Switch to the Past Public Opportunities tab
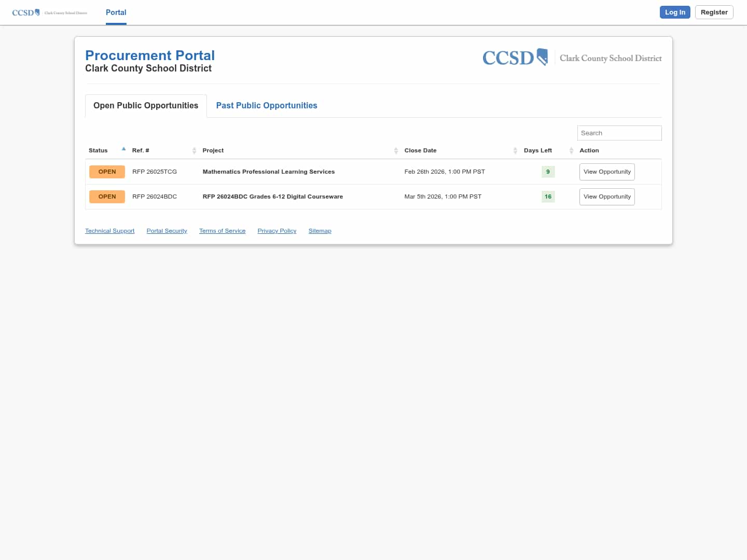747x560 pixels. [267, 105]
